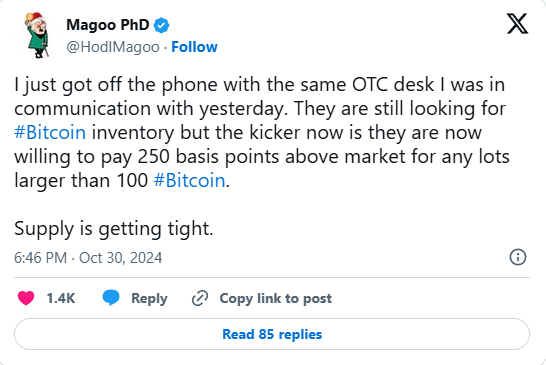Click the 6:46 PM timestamp
This screenshot has width=546, height=365.
coord(40,258)
